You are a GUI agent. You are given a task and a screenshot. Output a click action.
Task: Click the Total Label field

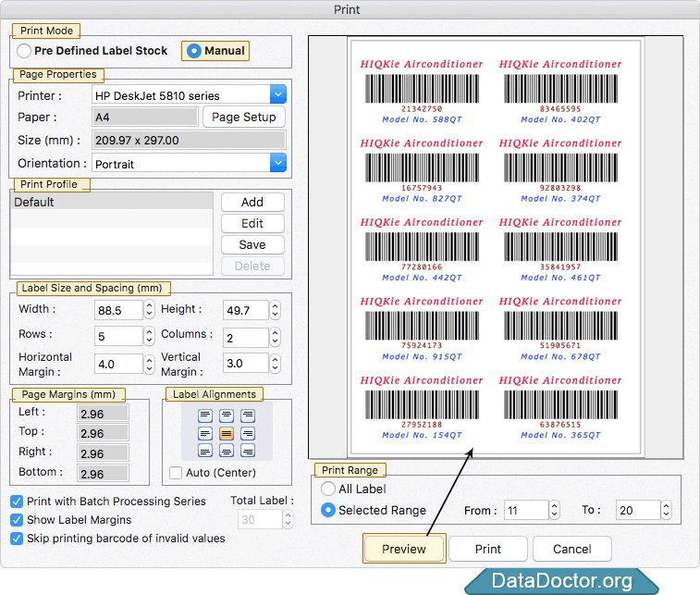260,519
